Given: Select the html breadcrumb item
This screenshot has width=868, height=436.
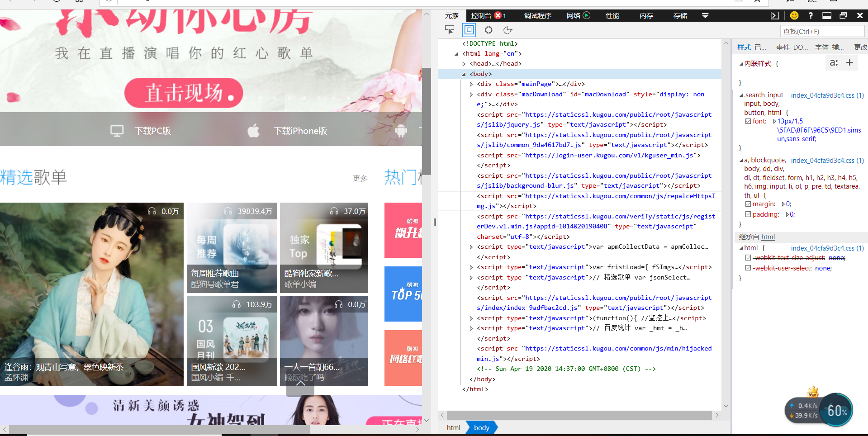Looking at the screenshot, I should 453,427.
